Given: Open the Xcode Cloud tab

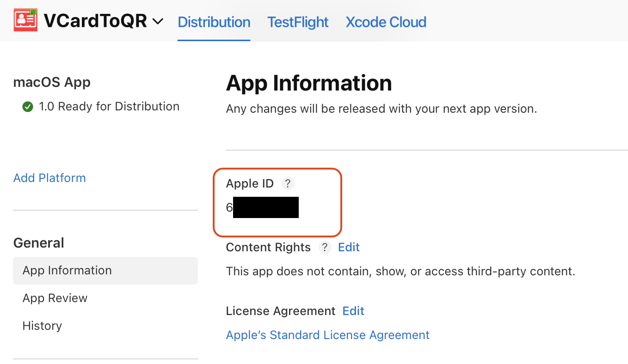Looking at the screenshot, I should [x=386, y=22].
